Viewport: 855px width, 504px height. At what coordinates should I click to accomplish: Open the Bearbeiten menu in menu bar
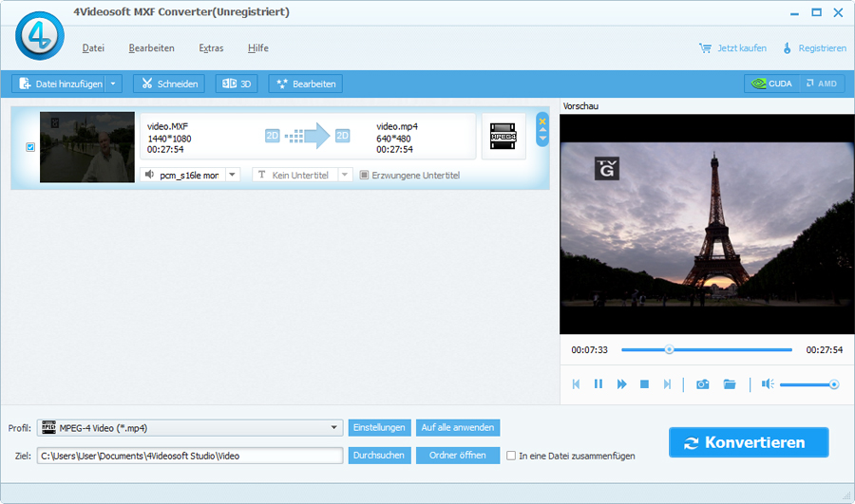point(151,48)
